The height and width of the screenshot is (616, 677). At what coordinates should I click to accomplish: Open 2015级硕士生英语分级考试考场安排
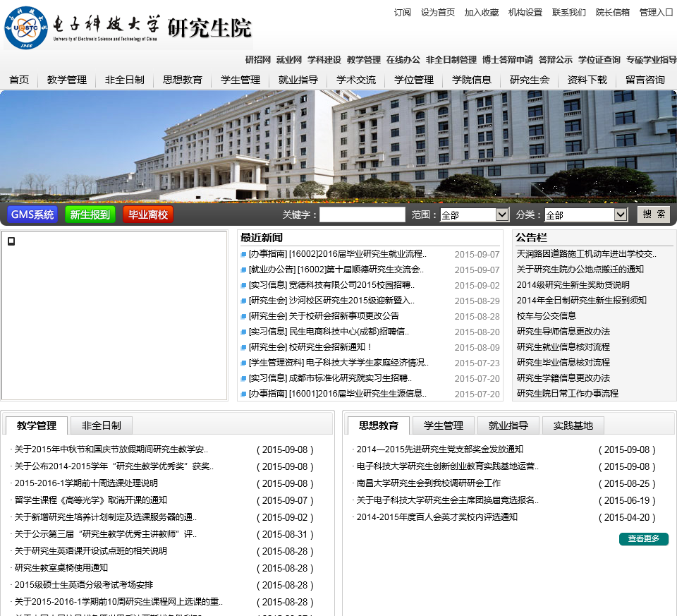pos(84,585)
